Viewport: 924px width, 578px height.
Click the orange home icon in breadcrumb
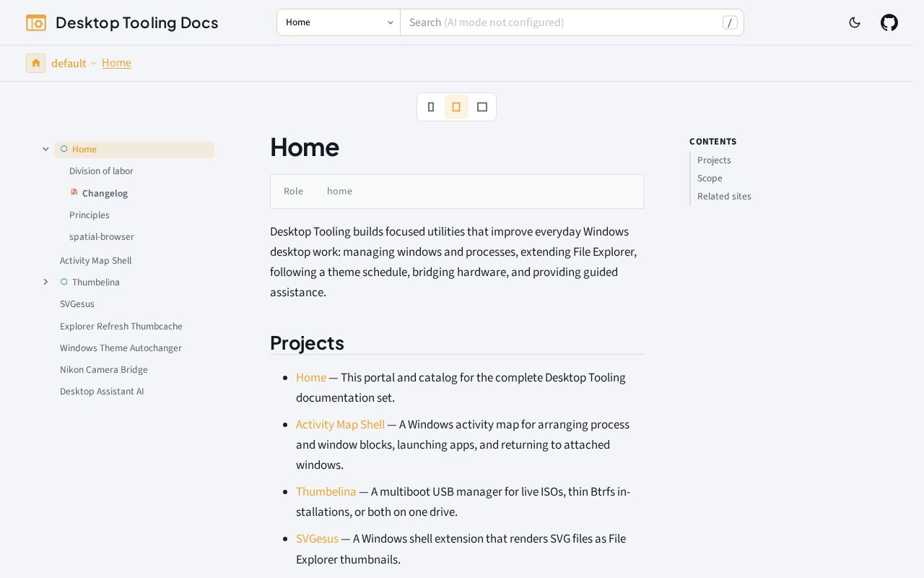35,63
